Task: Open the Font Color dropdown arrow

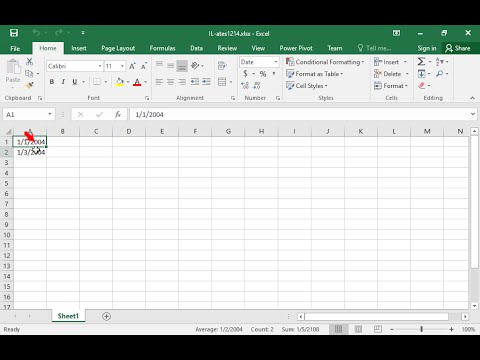Action: (x=145, y=82)
